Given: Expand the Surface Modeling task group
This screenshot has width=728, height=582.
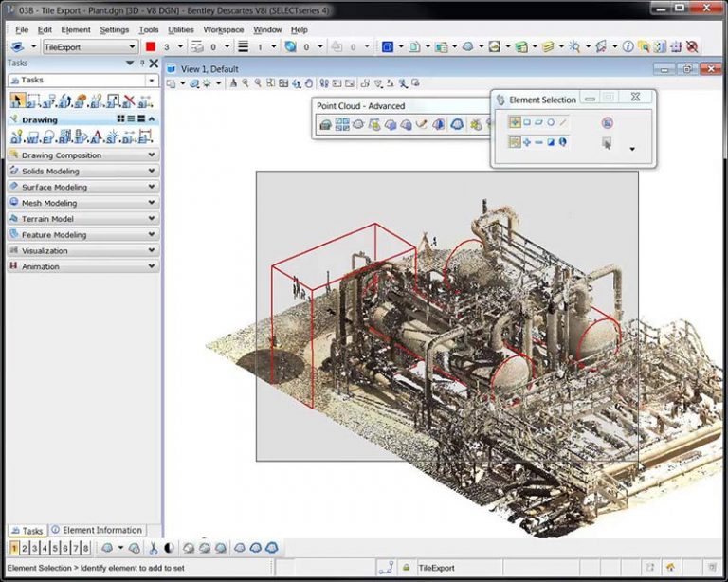Looking at the screenshot, I should click(83, 187).
